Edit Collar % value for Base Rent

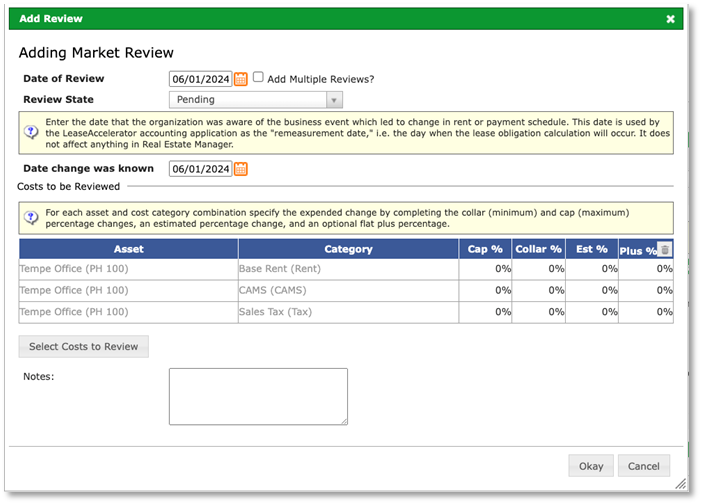coord(538,269)
